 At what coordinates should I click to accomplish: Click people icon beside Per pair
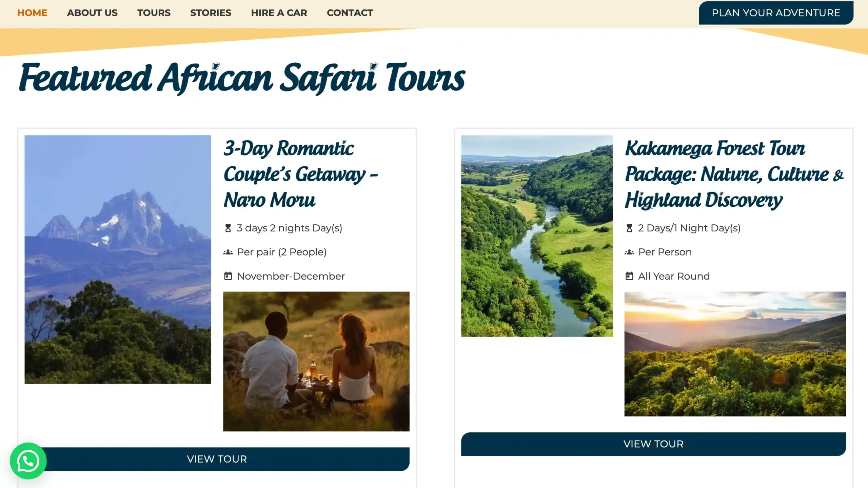[x=228, y=252]
